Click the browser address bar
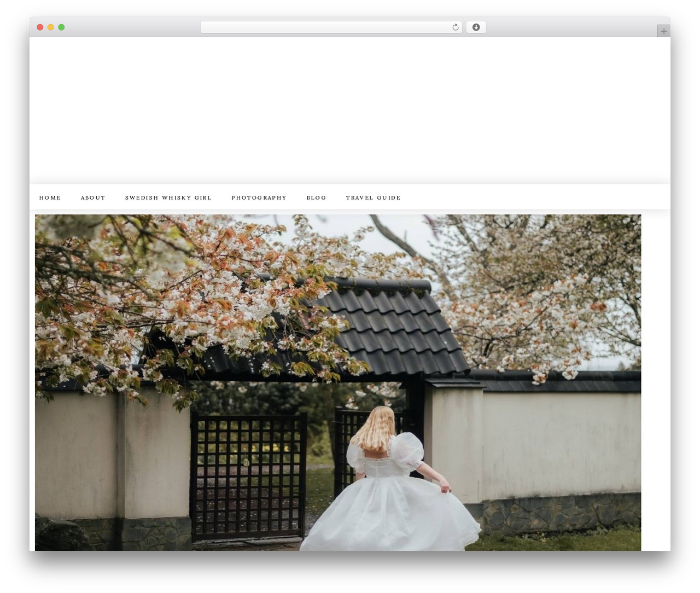 tap(331, 27)
